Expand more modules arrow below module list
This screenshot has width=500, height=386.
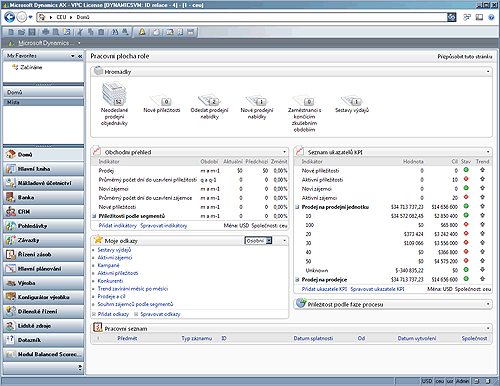coord(80,368)
